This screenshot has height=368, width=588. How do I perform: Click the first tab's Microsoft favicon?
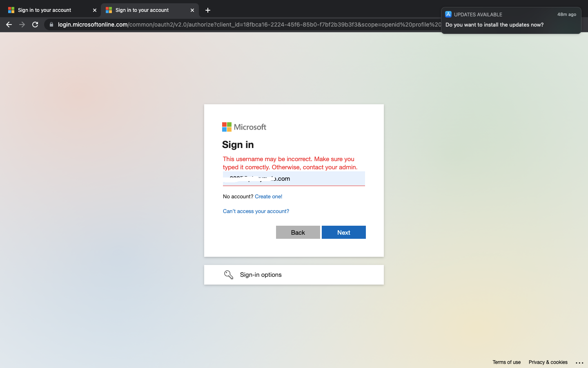pyautogui.click(x=11, y=10)
